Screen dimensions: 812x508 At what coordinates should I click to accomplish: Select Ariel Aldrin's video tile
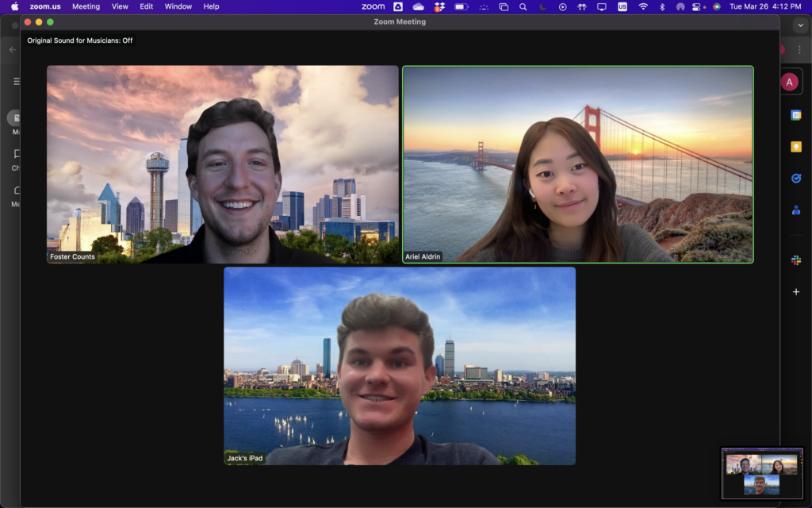(577, 164)
